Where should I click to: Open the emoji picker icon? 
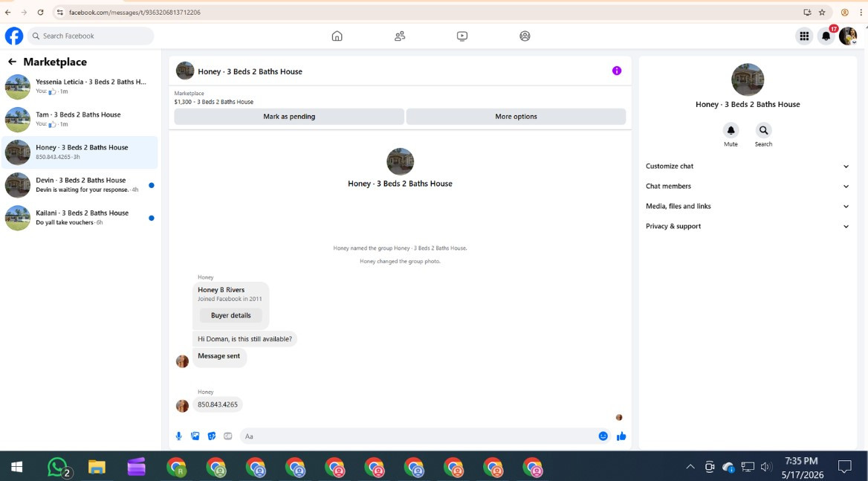click(603, 436)
